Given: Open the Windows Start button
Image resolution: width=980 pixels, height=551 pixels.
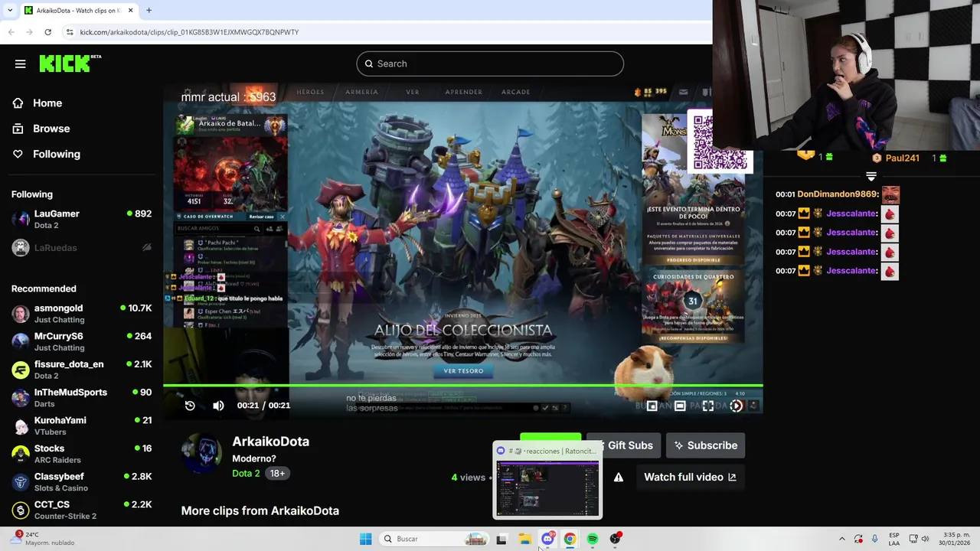Looking at the screenshot, I should (x=365, y=539).
